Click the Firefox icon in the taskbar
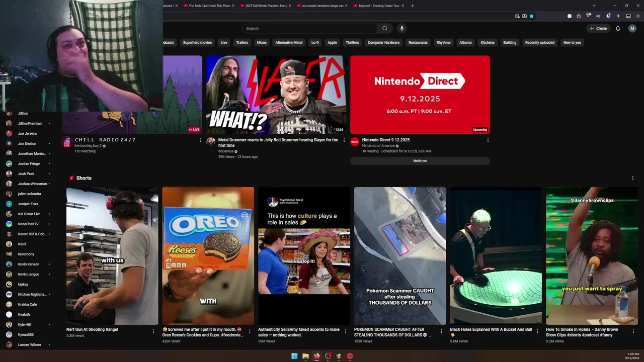This screenshot has width=644, height=362. pyautogui.click(x=316, y=356)
